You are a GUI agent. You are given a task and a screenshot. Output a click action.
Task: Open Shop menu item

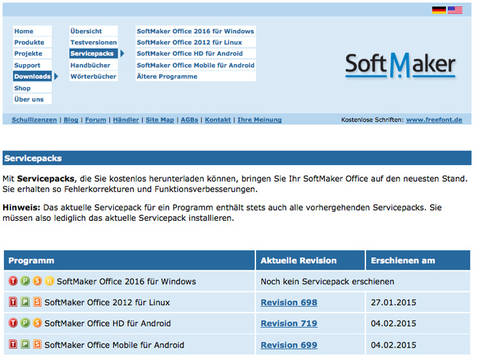(32, 88)
